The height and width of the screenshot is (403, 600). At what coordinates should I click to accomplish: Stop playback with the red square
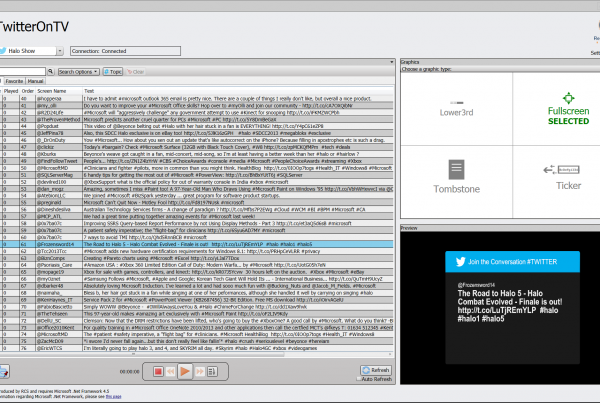coord(158,371)
